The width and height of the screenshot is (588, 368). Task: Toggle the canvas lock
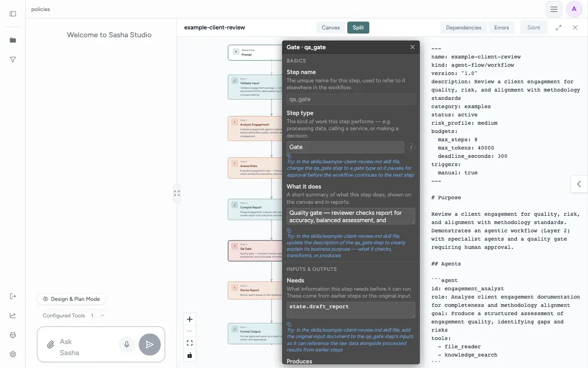[x=190, y=355]
